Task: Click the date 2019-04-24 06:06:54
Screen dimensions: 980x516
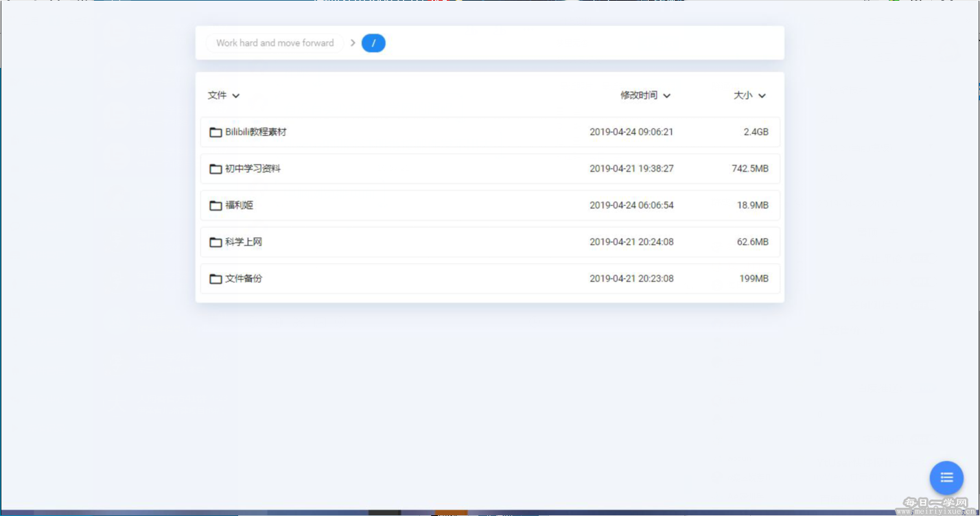Action: 631,205
